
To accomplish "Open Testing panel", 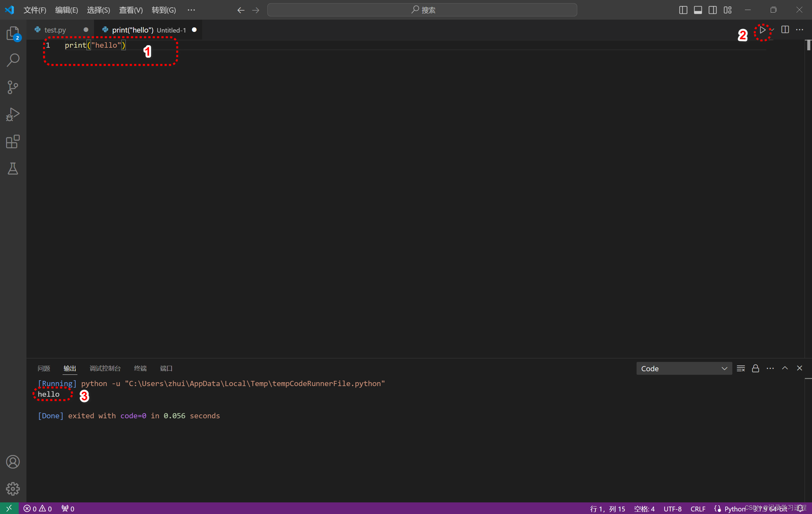I will click(x=13, y=169).
